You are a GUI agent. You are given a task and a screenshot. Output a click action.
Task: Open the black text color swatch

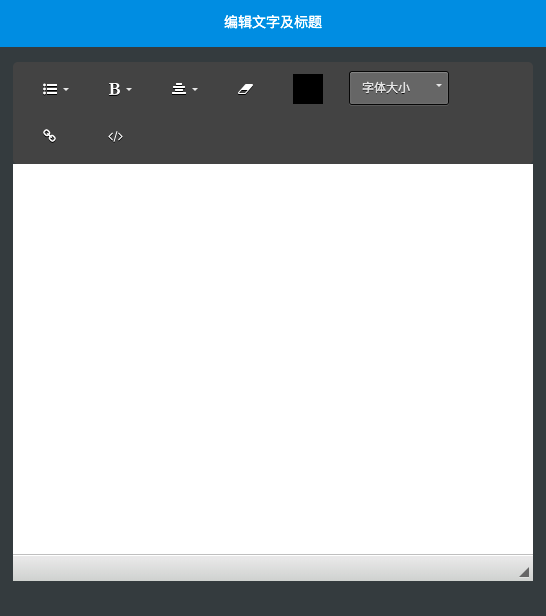(x=308, y=89)
